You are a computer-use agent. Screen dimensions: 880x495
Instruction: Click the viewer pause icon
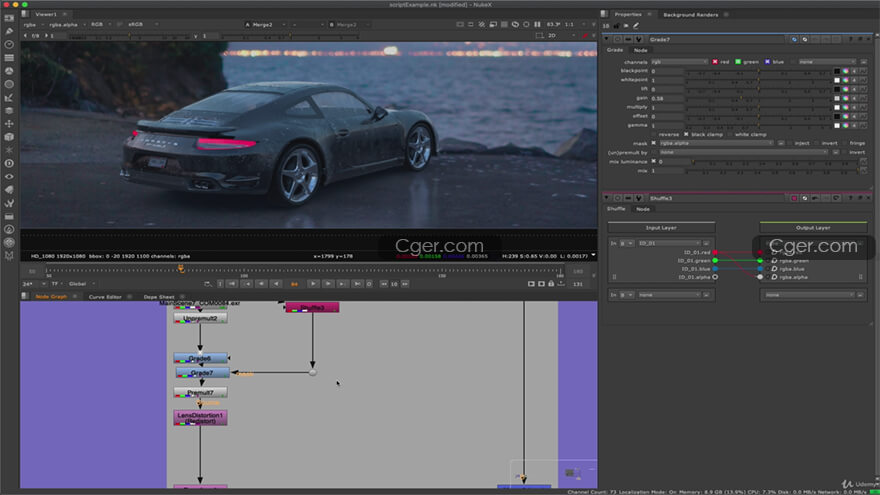pyautogui.click(x=537, y=24)
